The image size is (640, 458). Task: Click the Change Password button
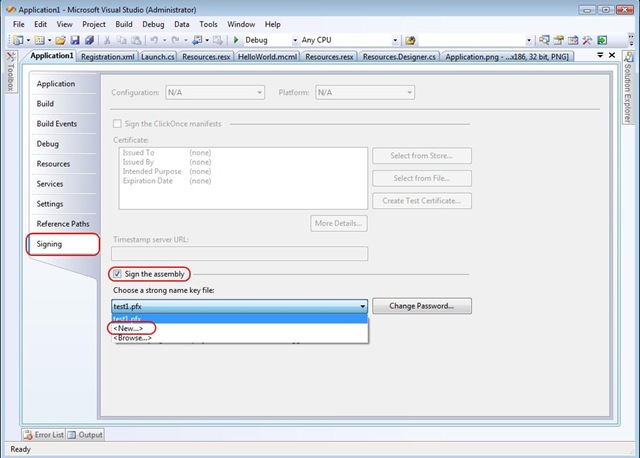point(422,306)
